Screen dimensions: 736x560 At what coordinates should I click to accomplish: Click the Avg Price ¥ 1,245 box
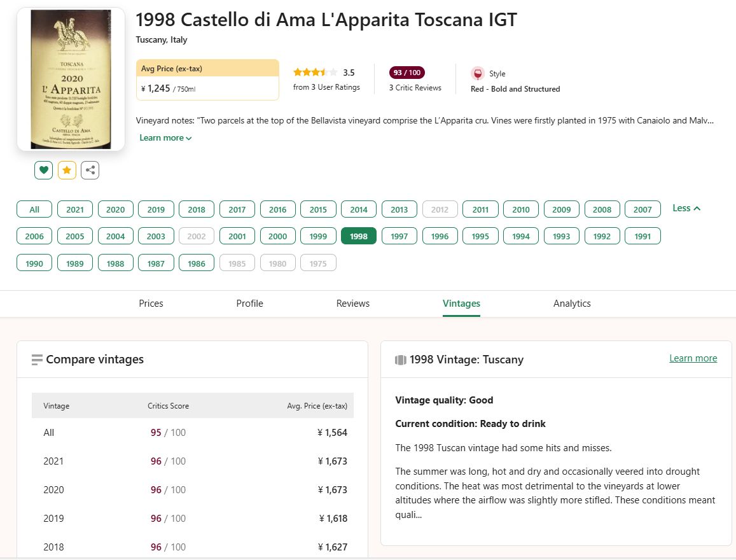coord(207,80)
